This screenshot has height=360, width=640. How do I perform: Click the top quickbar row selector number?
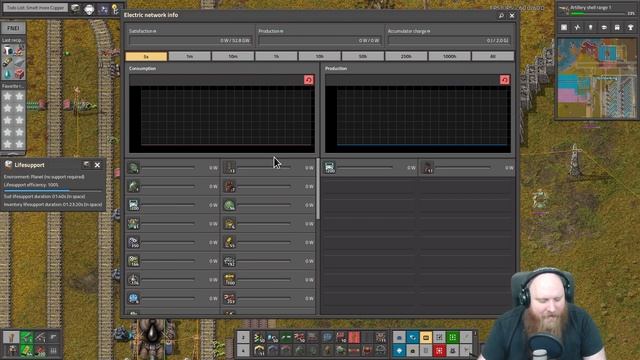coord(243,337)
